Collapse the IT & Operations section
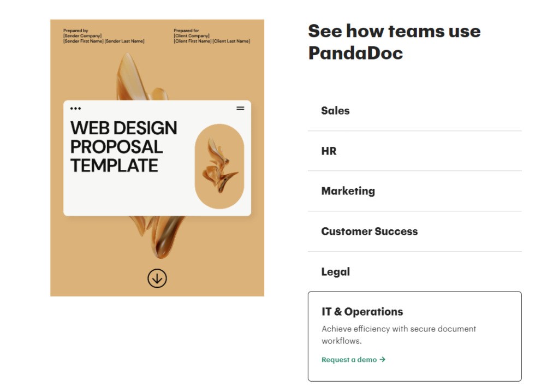Image resolution: width=559 pixels, height=392 pixels. tap(362, 312)
